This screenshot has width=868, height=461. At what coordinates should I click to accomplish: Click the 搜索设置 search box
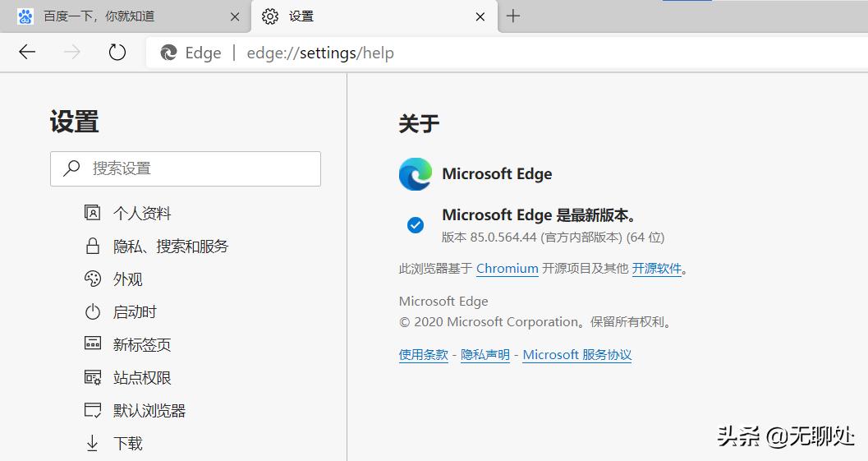pyautogui.click(x=186, y=168)
